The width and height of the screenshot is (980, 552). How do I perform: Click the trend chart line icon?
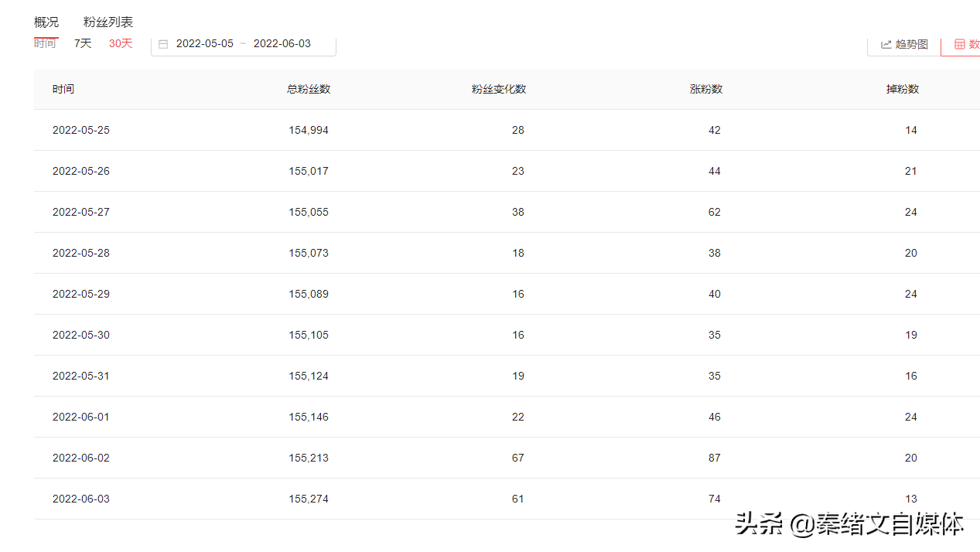[x=886, y=45]
